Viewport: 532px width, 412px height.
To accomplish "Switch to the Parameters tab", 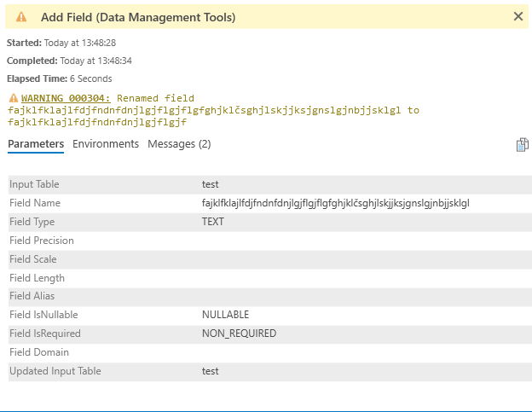I will click(36, 144).
